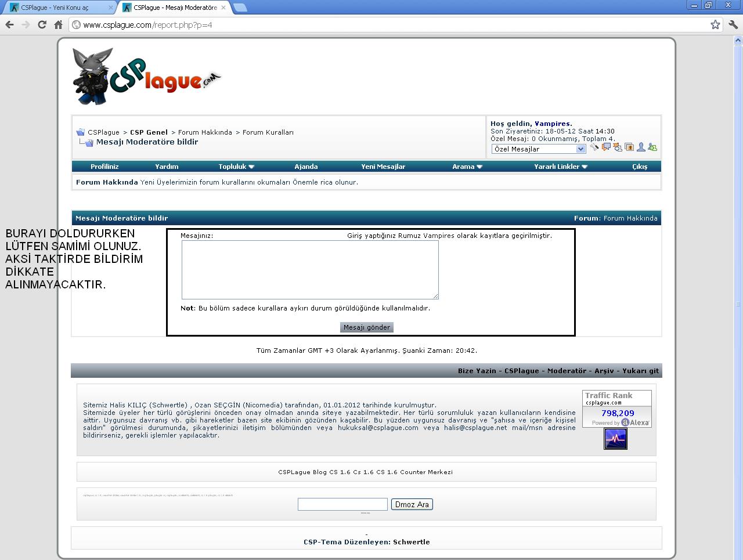Open the Chrome wrench menu
This screenshot has width=743, height=560.
point(733,24)
